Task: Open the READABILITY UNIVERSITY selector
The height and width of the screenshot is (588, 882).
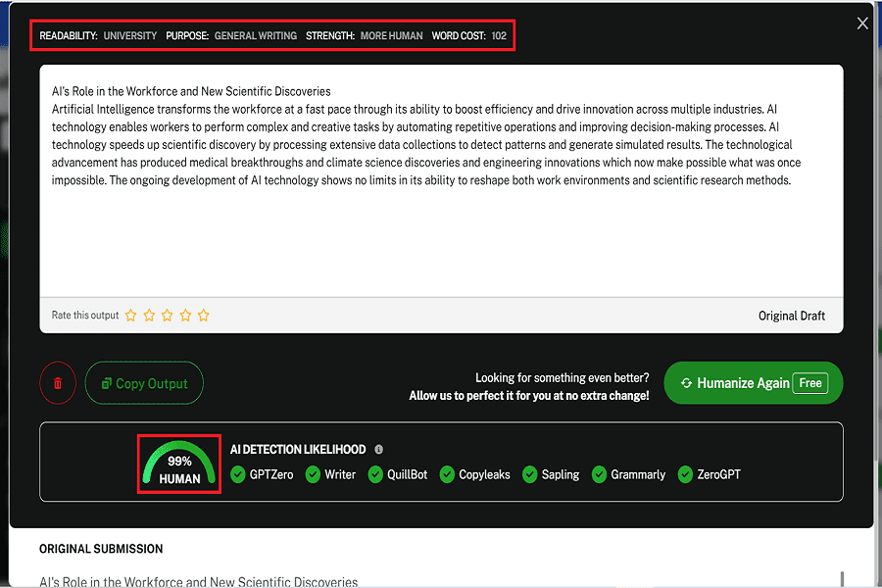Action: point(128,35)
